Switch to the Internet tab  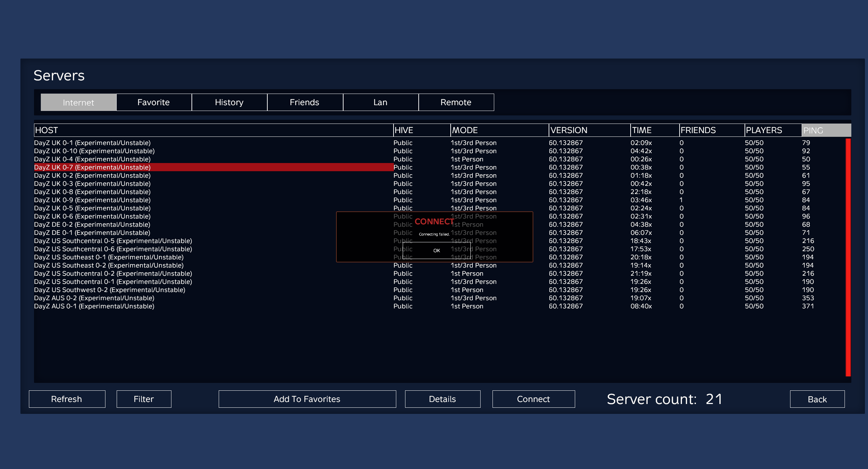[78, 102]
